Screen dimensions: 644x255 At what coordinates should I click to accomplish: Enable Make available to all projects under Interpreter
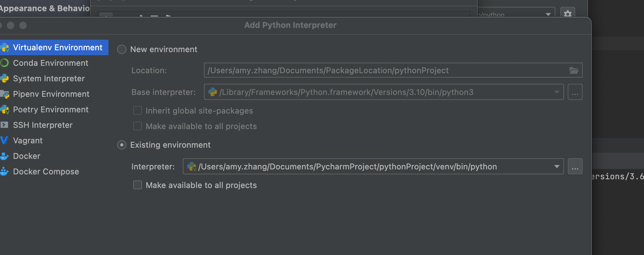(x=138, y=185)
